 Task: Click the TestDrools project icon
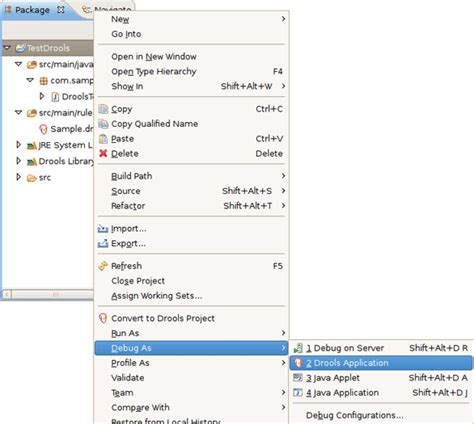pos(20,48)
